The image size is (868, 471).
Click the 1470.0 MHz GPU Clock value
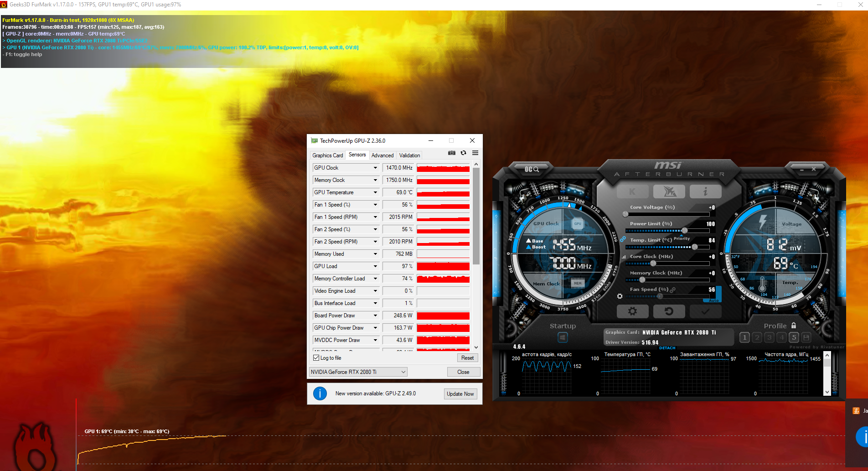click(399, 168)
